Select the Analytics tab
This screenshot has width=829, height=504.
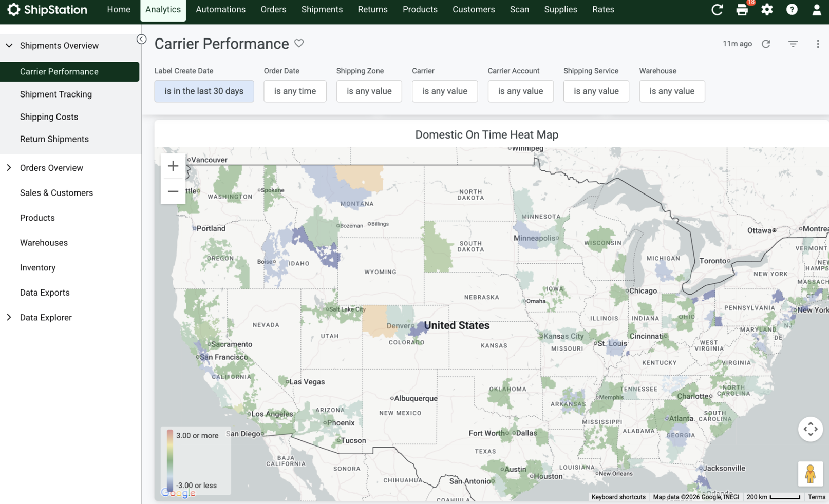pos(163,10)
